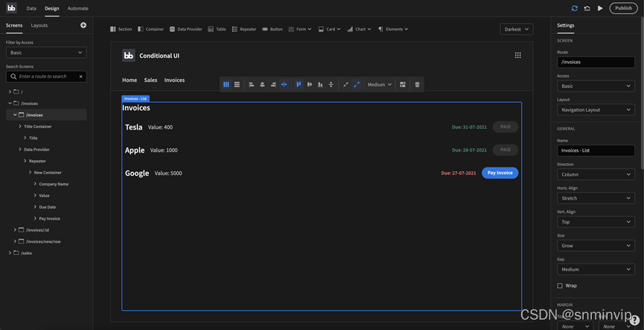Image resolution: width=644 pixels, height=330 pixels.
Task: Open the Direction Column dropdown
Action: click(596, 174)
